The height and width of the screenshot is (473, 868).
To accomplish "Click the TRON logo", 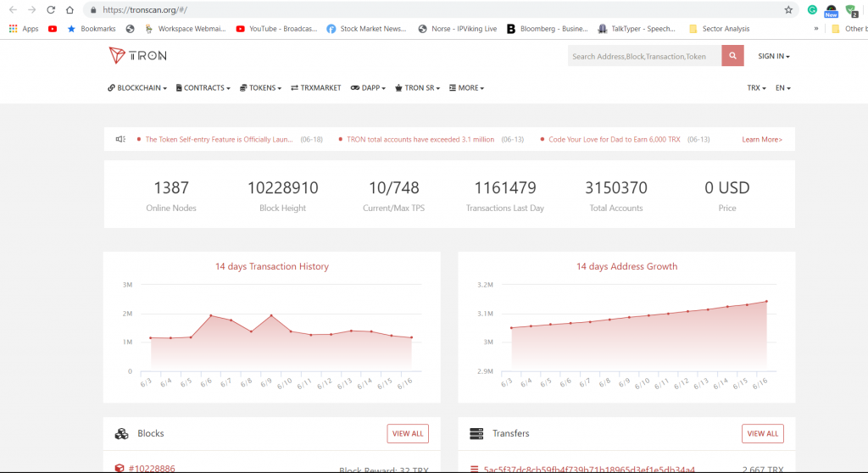I will [138, 55].
